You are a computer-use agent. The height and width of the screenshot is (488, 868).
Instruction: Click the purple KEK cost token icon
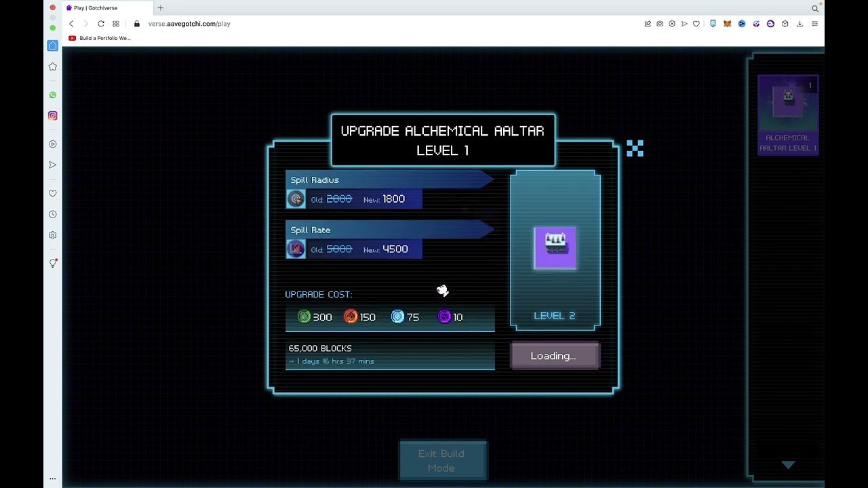(444, 317)
